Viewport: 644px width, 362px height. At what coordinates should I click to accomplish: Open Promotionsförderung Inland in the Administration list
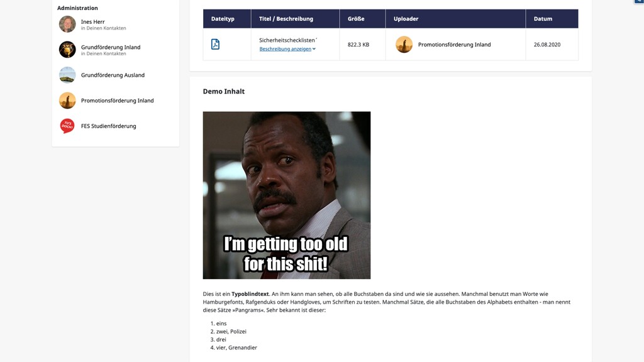click(x=118, y=101)
